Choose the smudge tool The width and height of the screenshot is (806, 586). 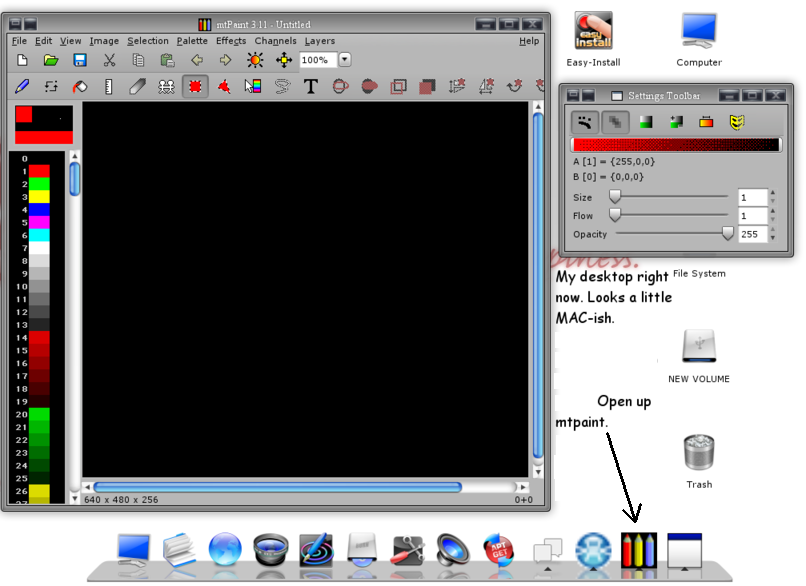pyautogui.click(x=137, y=87)
